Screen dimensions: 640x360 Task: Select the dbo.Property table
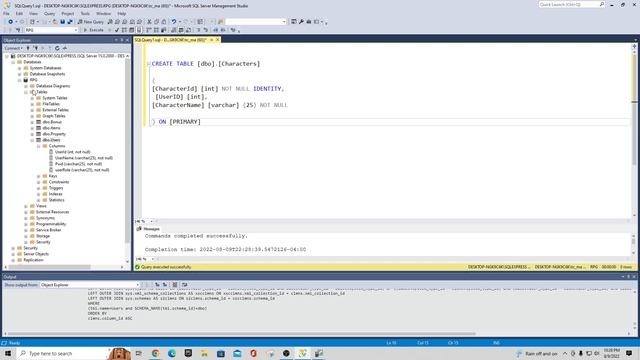point(54,134)
